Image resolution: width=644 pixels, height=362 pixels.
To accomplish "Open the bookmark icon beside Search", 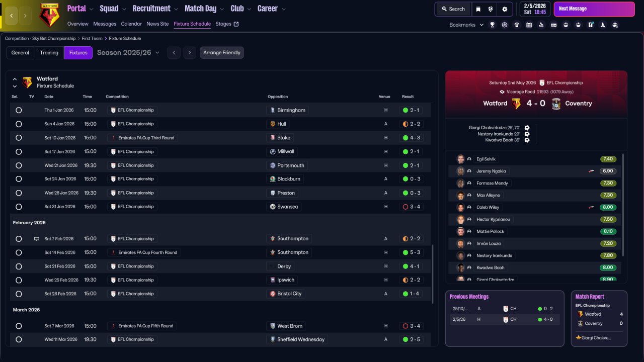I will [478, 9].
